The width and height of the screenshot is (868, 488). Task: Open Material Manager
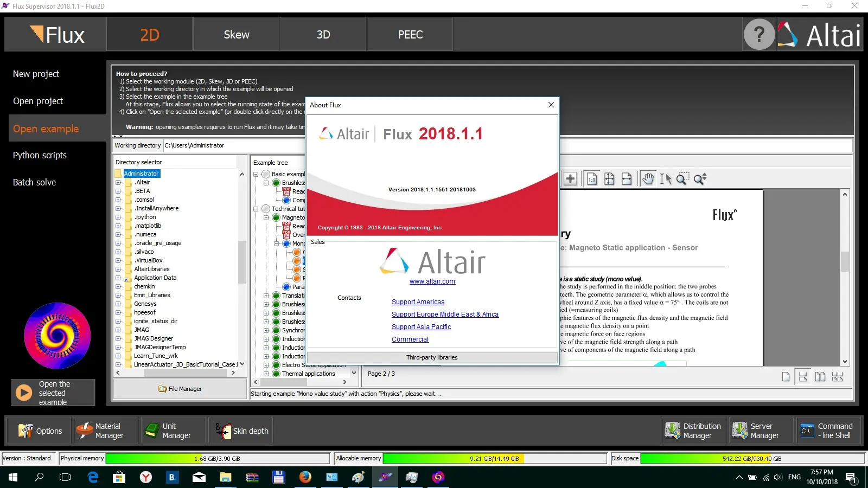tap(106, 431)
